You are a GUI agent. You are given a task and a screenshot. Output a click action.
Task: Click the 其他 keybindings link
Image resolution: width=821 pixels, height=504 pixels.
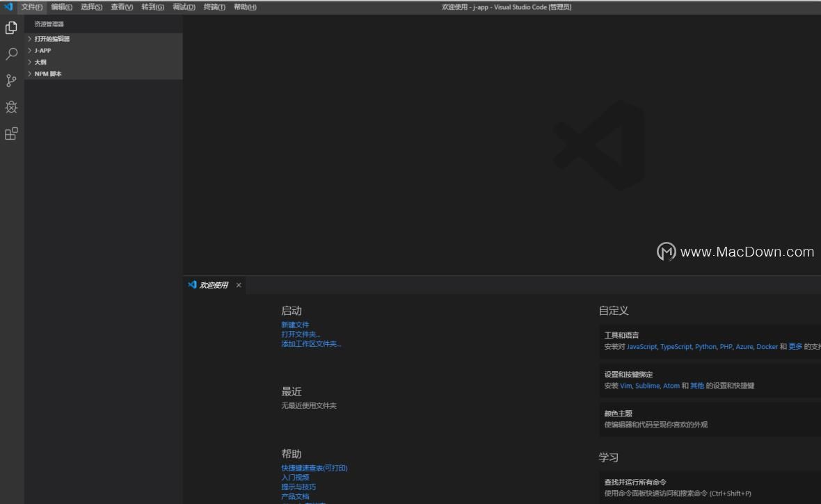click(697, 386)
